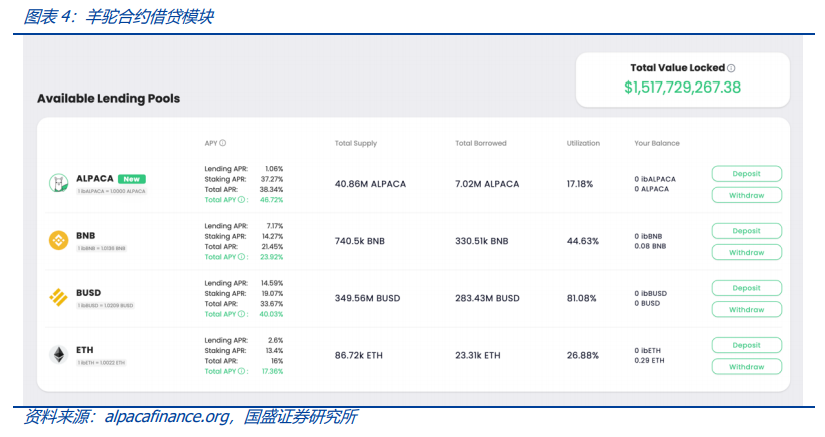Withdraw from the BNB lending pool
Image resolution: width=825 pixels, height=437 pixels.
click(x=747, y=252)
